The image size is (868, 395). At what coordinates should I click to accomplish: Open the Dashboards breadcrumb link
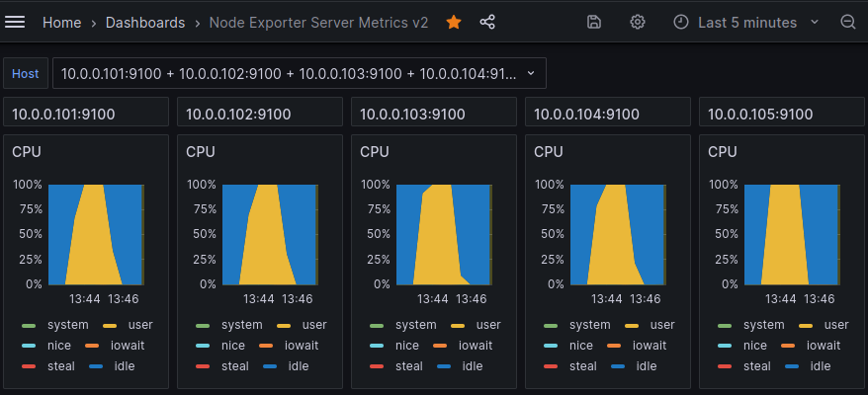tap(144, 22)
